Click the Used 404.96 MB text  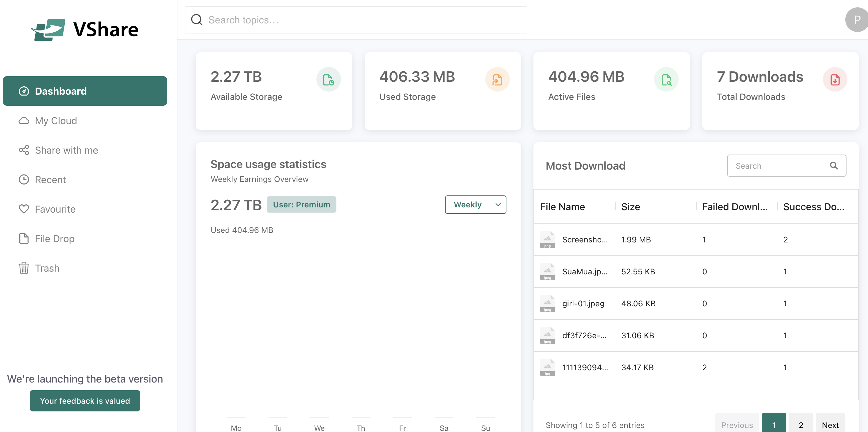(242, 230)
